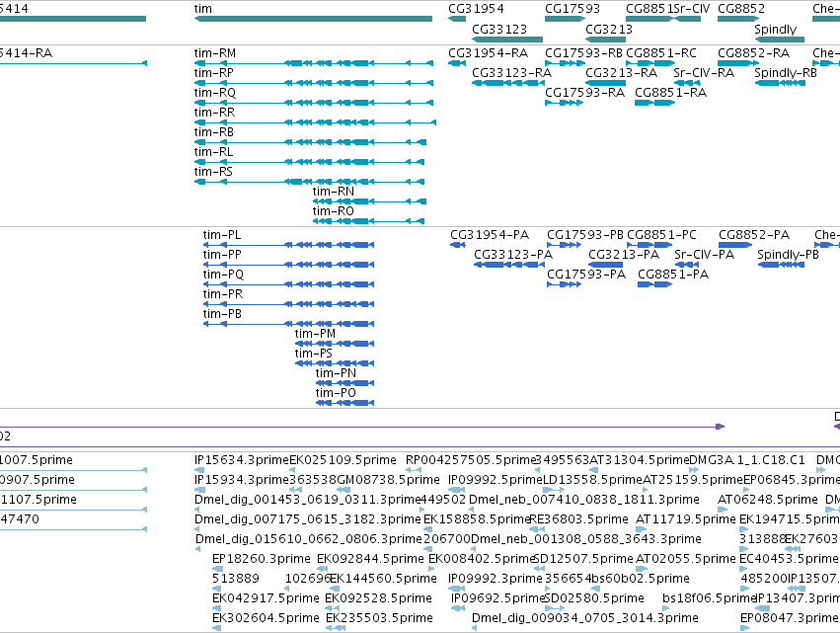Select the CG17593-PB protein label
840x633 pixels.
(585, 235)
